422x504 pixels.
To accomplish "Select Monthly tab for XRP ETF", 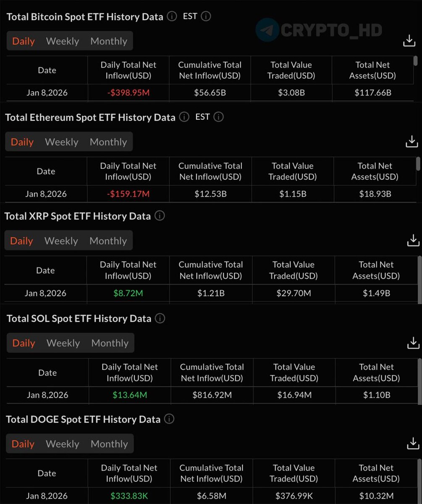I will 108,241.
